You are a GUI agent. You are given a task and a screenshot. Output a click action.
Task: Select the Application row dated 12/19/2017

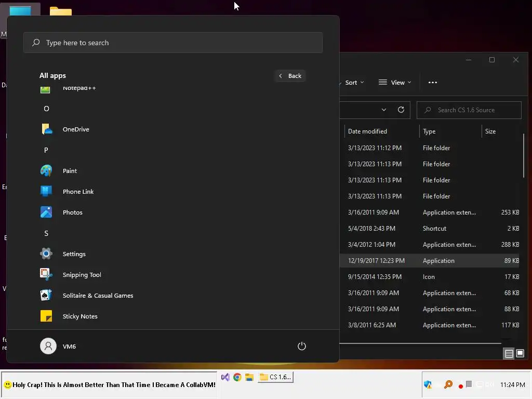tap(429, 261)
